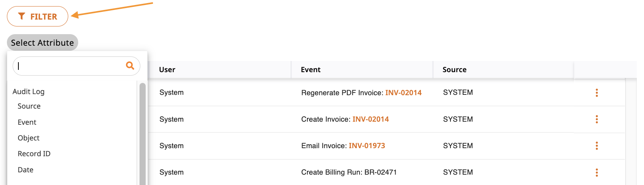Select the Event attribute option
Image resolution: width=644 pixels, height=185 pixels.
click(27, 122)
